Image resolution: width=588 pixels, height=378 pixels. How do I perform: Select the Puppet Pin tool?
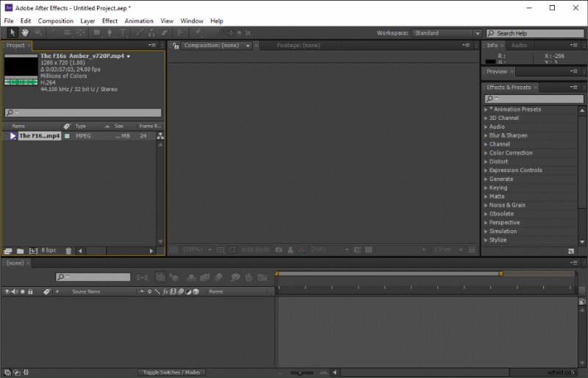pyautogui.click(x=198, y=32)
